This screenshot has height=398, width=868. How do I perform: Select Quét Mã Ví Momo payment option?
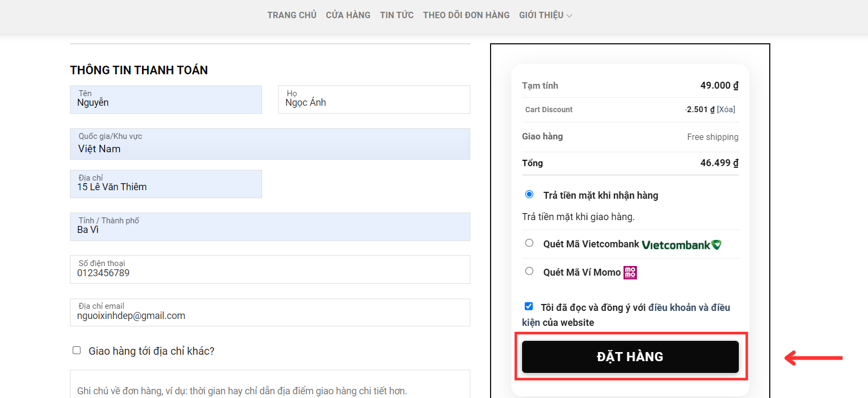coord(529,271)
